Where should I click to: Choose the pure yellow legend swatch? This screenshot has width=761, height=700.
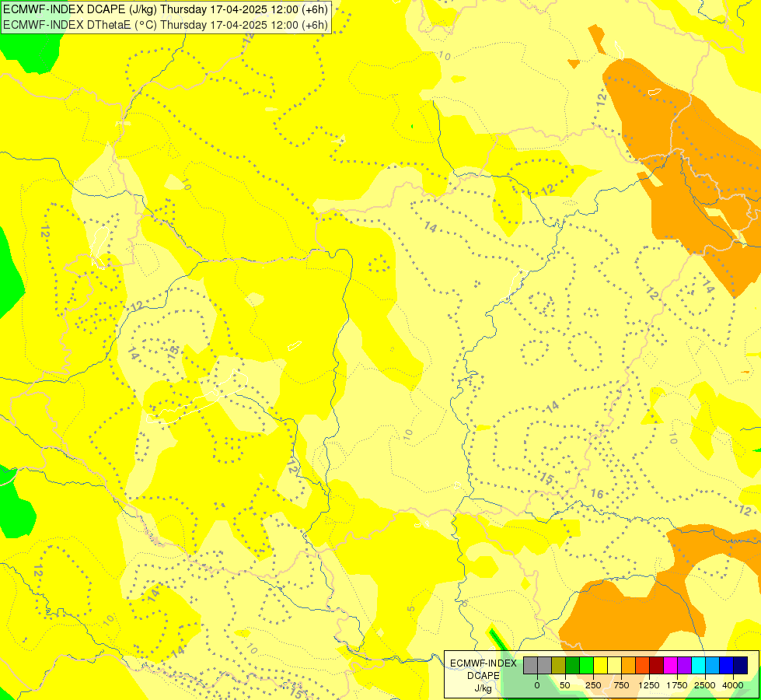tap(601, 666)
